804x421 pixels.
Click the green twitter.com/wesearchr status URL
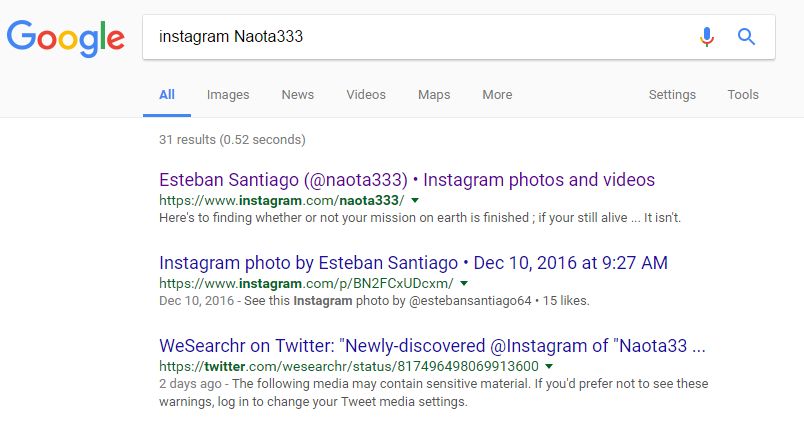coord(349,366)
